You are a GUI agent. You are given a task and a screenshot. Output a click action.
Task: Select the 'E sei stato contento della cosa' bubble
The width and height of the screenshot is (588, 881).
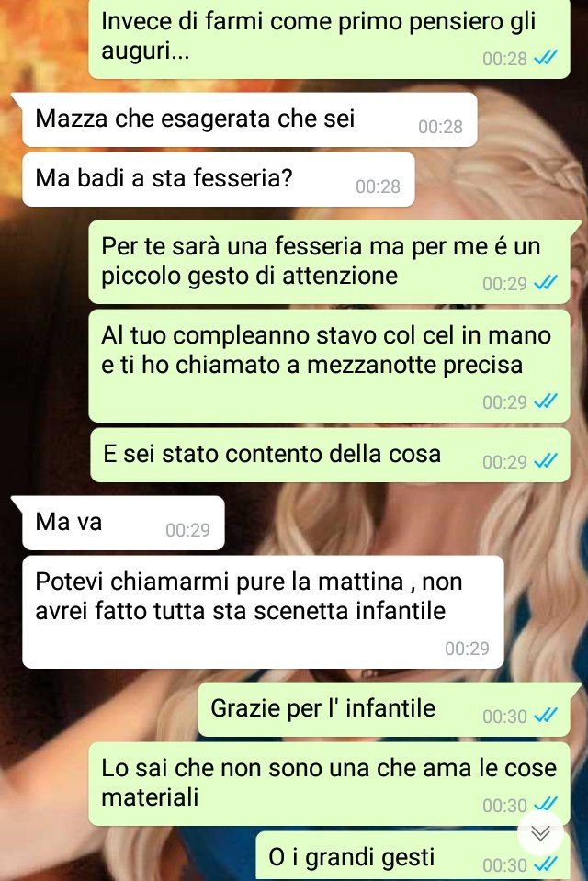pos(330,455)
